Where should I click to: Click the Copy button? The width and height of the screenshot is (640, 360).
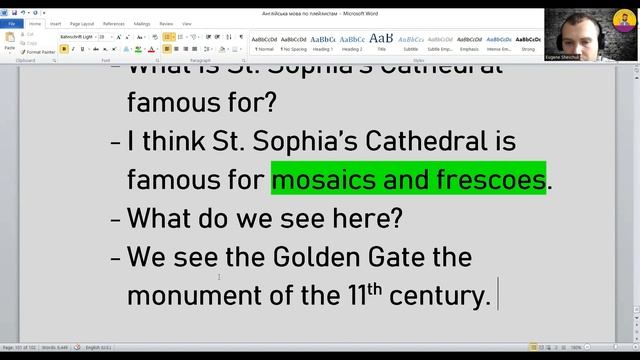pos(29,43)
